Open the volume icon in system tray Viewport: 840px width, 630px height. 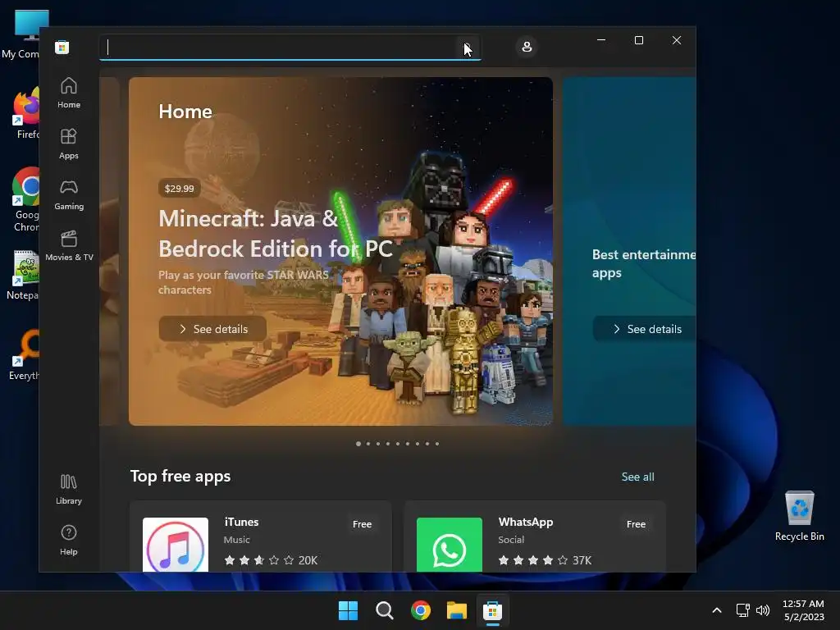pos(763,610)
